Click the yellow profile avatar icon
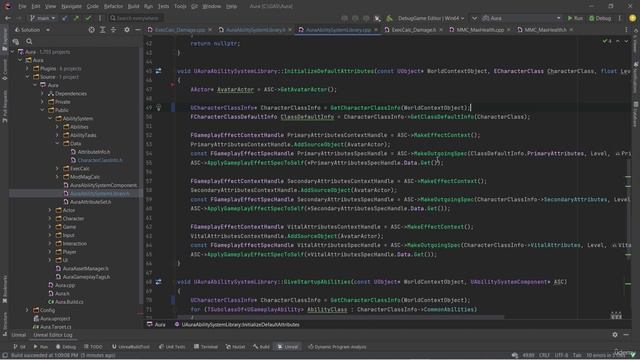Viewport: 640px width, 360px height. point(632,18)
